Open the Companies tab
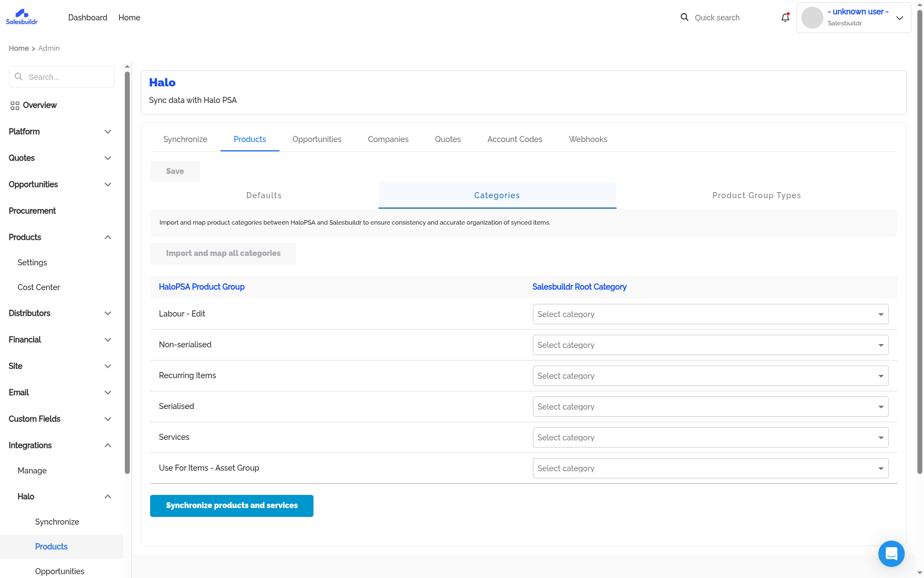The image size is (924, 578). click(388, 139)
